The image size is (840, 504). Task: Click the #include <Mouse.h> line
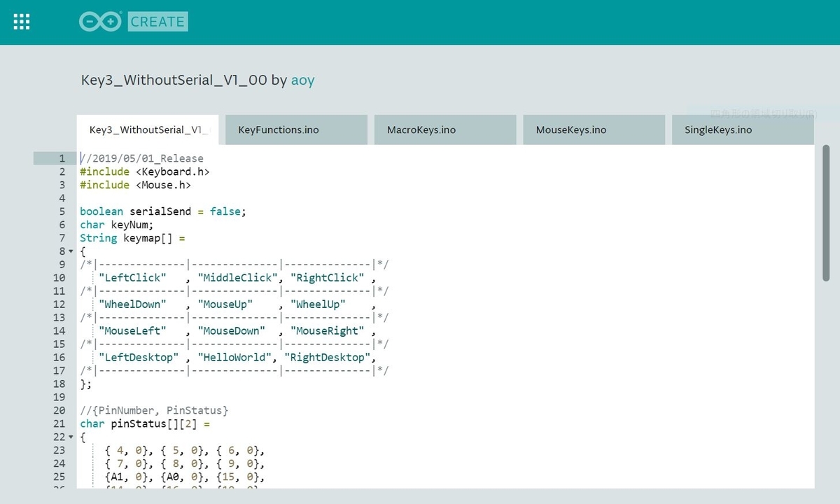click(x=136, y=185)
